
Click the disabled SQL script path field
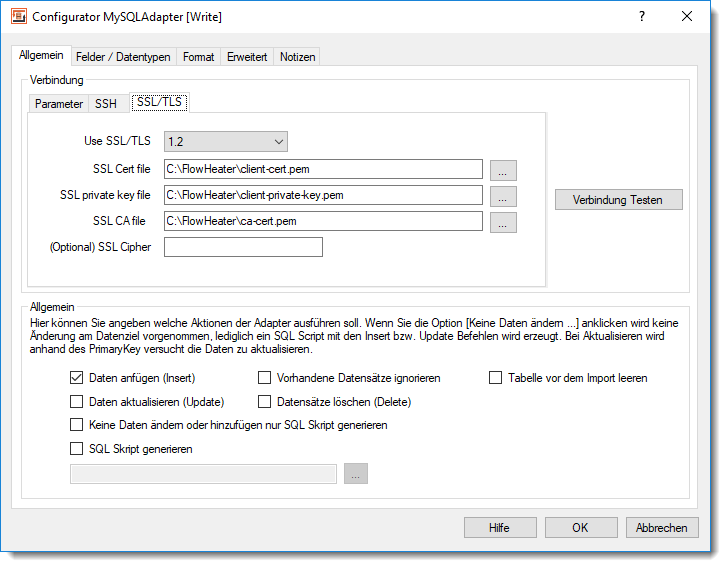(x=203, y=474)
